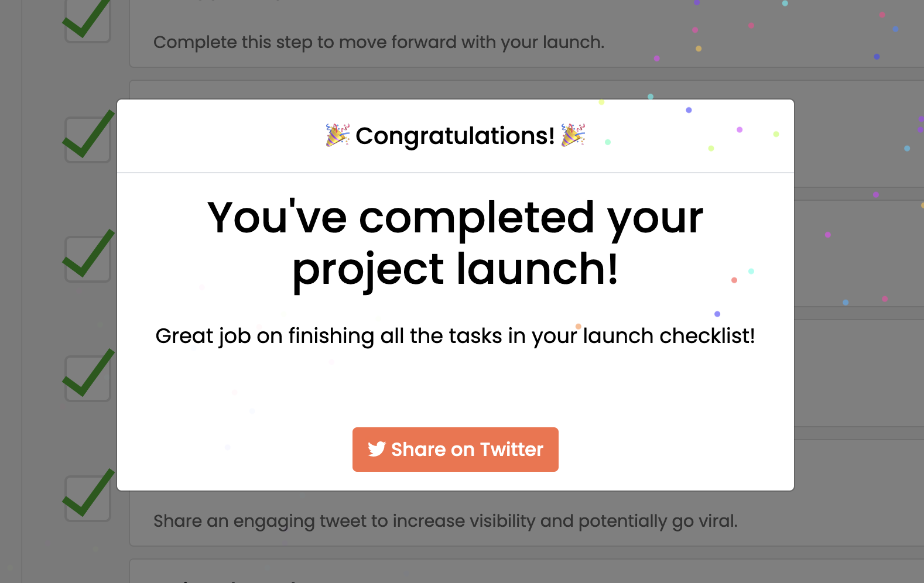Click the 'Great job on finishing' message
This screenshot has width=924, height=583.
(456, 336)
